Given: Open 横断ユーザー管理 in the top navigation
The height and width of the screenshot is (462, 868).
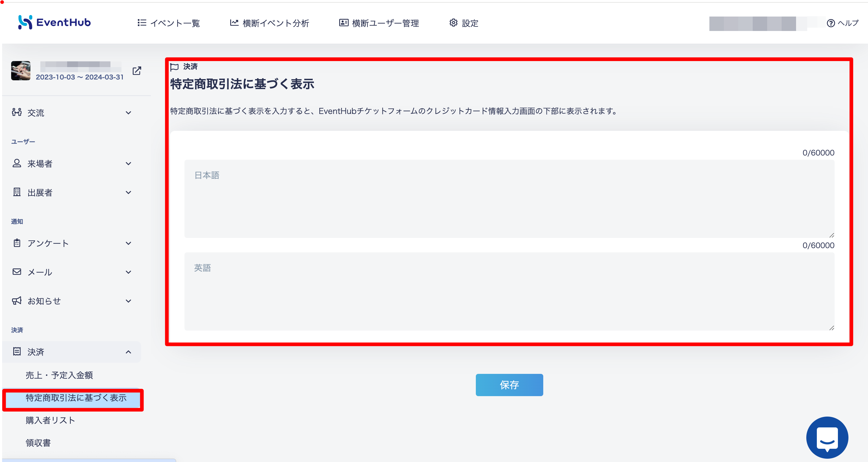Looking at the screenshot, I should click(x=379, y=23).
